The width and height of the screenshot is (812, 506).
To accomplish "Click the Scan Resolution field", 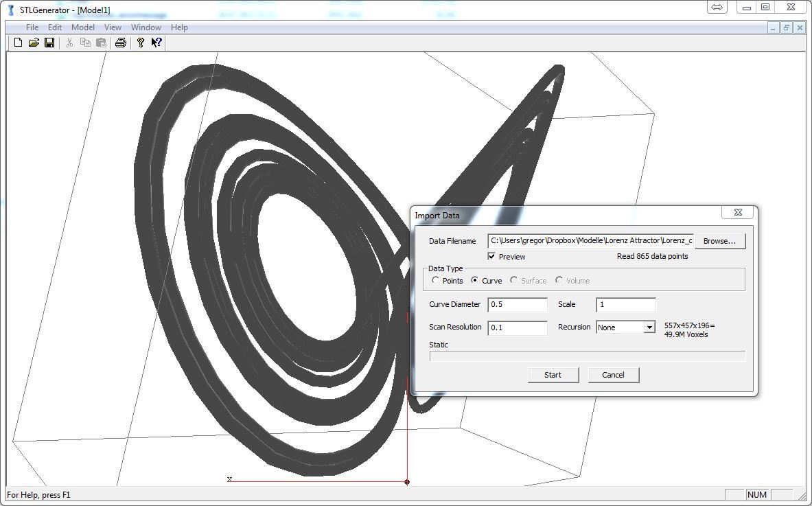I will [518, 327].
